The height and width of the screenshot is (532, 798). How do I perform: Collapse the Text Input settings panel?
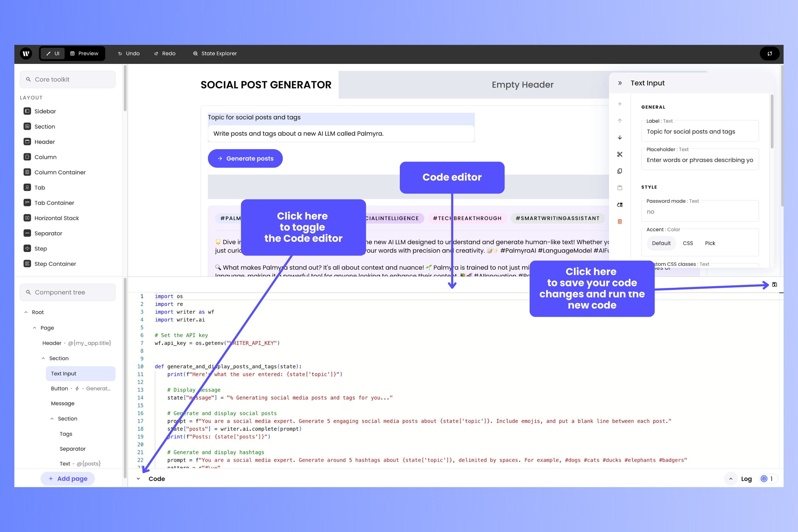(620, 83)
